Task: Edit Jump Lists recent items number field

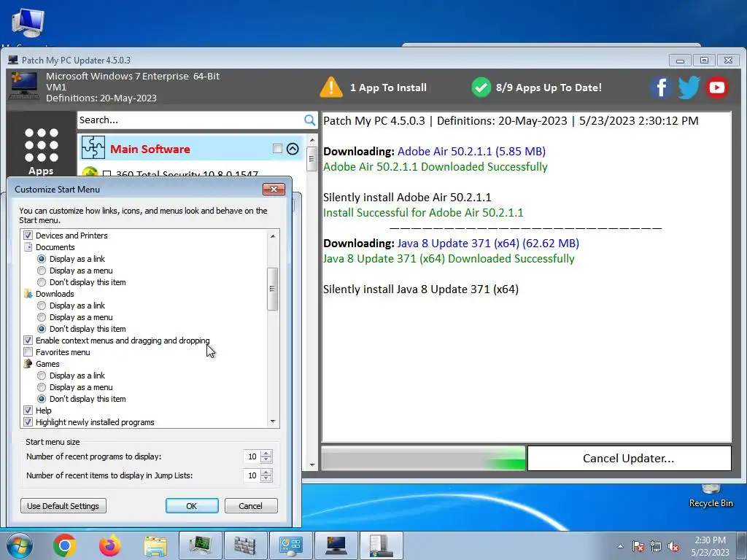Action: [252, 475]
